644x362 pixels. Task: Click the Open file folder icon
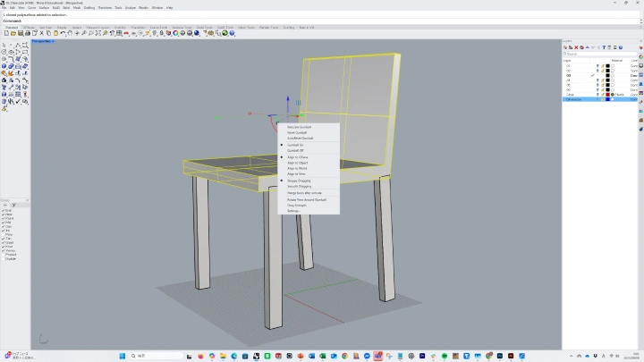[x=13, y=33]
